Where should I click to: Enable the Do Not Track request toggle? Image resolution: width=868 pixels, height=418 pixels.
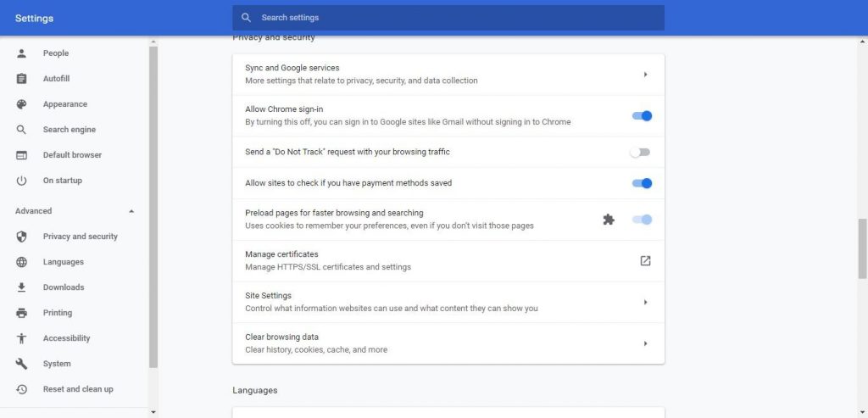click(640, 153)
